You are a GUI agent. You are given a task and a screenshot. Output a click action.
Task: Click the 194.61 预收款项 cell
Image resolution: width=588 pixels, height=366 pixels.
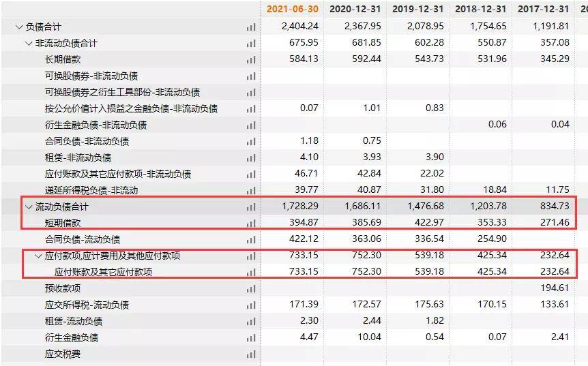pos(555,288)
